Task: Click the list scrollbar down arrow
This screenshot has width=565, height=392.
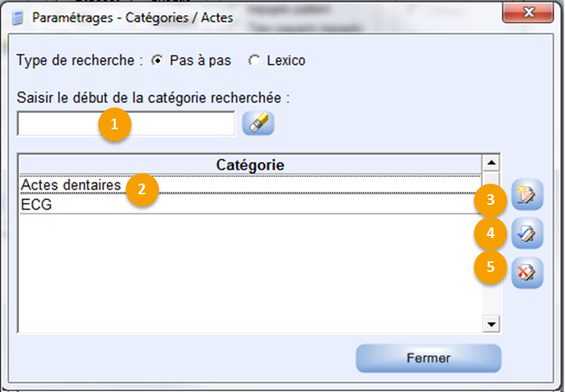Action: click(x=489, y=323)
